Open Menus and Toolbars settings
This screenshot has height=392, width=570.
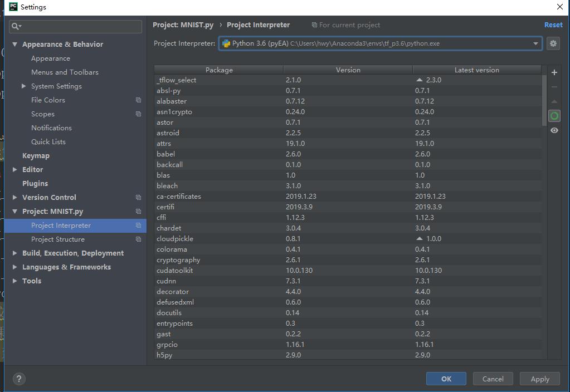point(65,72)
